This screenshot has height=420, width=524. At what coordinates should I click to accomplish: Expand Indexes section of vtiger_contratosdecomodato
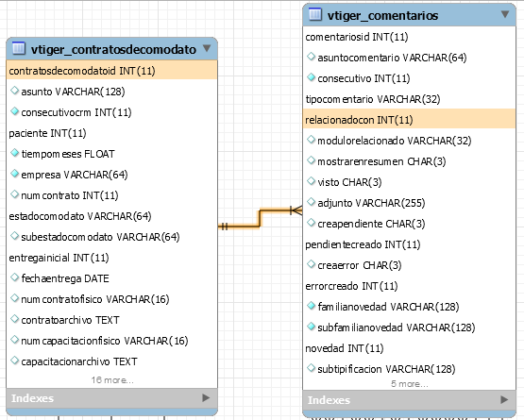tap(206, 398)
